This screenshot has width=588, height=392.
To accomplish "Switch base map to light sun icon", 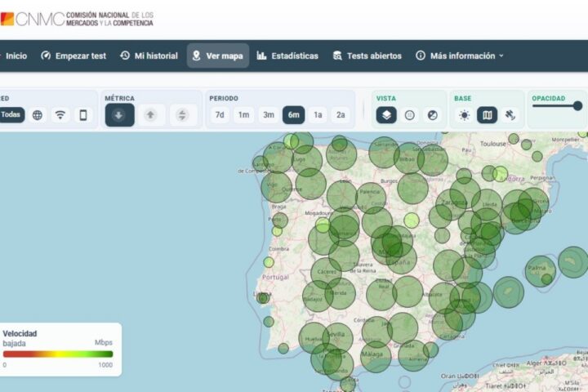I will pos(464,115).
